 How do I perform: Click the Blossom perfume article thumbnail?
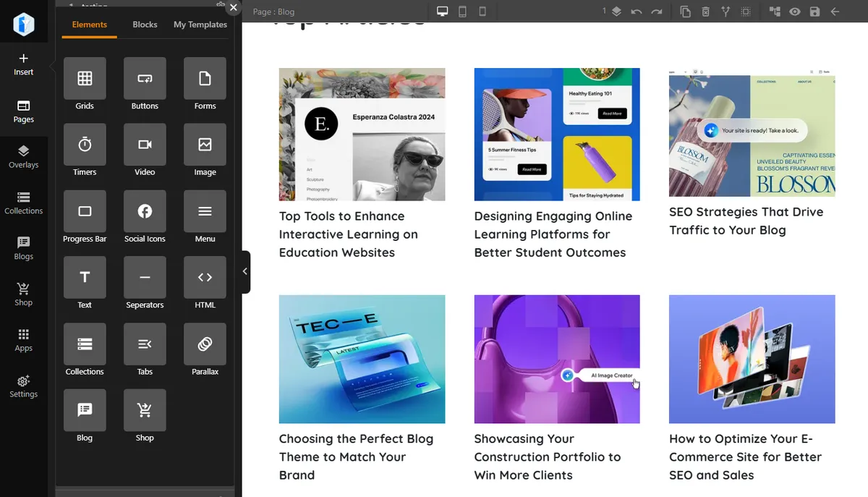point(752,132)
